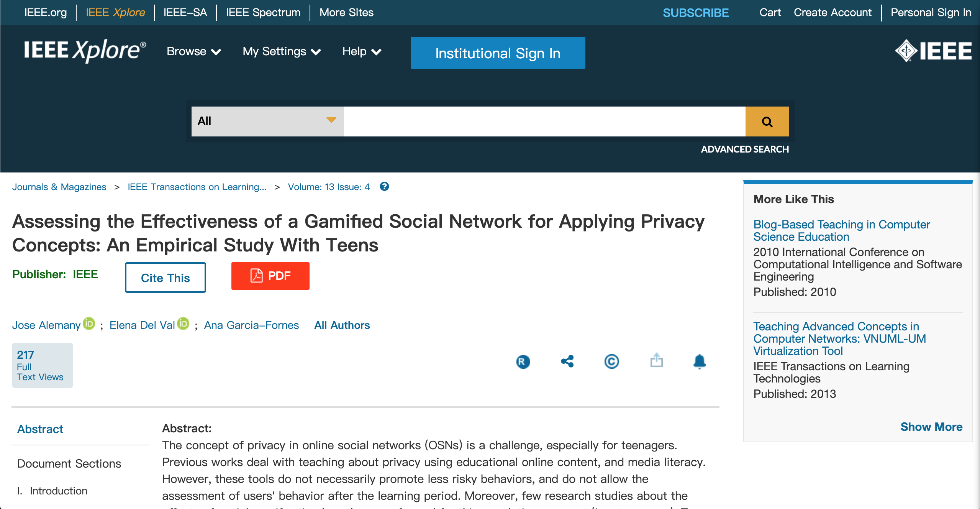Click Personal Sign In

point(931,12)
